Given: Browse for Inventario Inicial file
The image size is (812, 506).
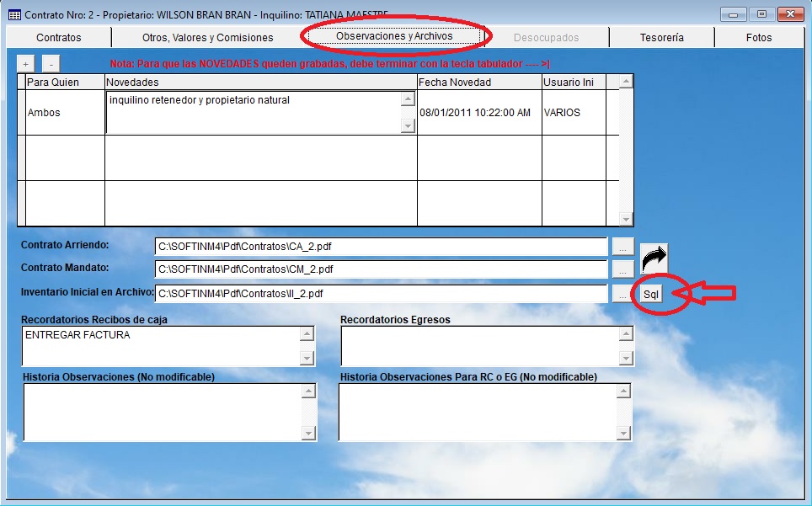Looking at the screenshot, I should pos(623,294).
